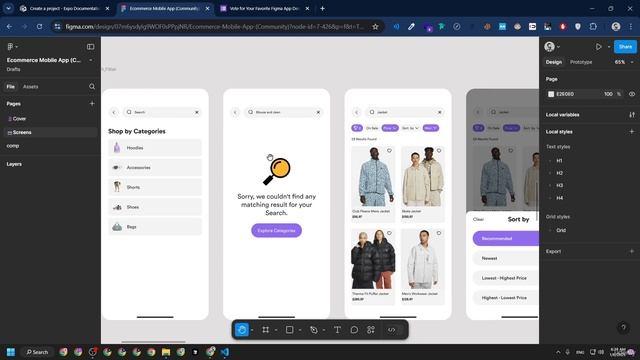Click the Windows taskbar Search box

click(37, 352)
